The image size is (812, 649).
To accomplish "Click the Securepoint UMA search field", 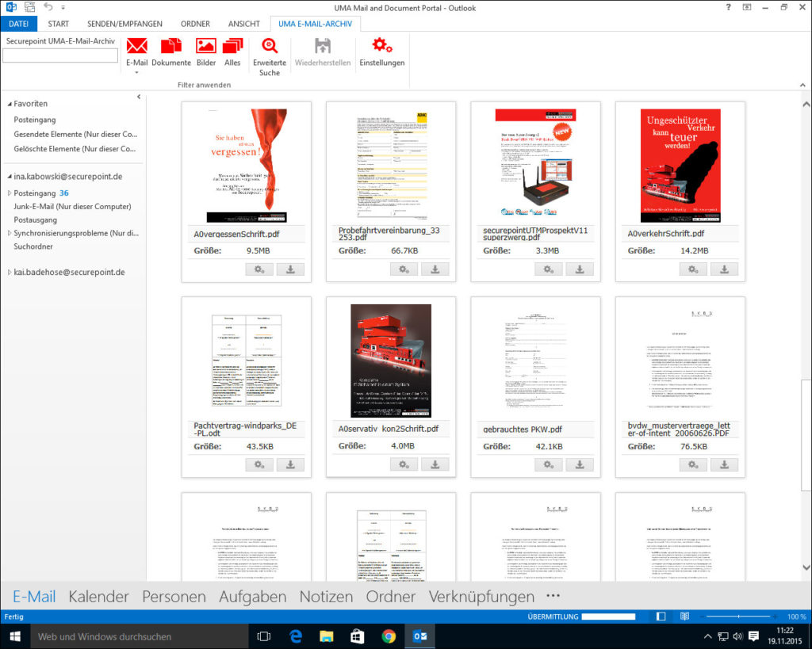I will tap(60, 56).
